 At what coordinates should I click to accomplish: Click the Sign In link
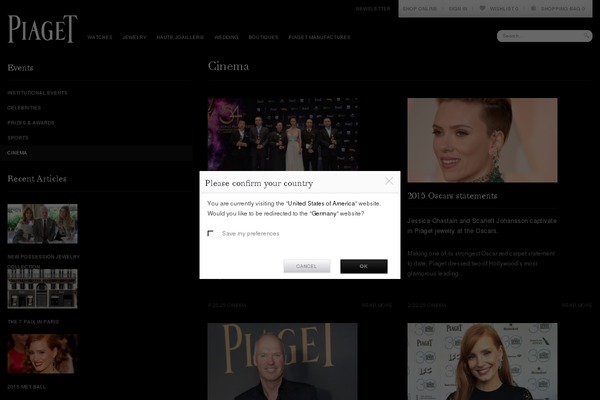[x=458, y=8]
